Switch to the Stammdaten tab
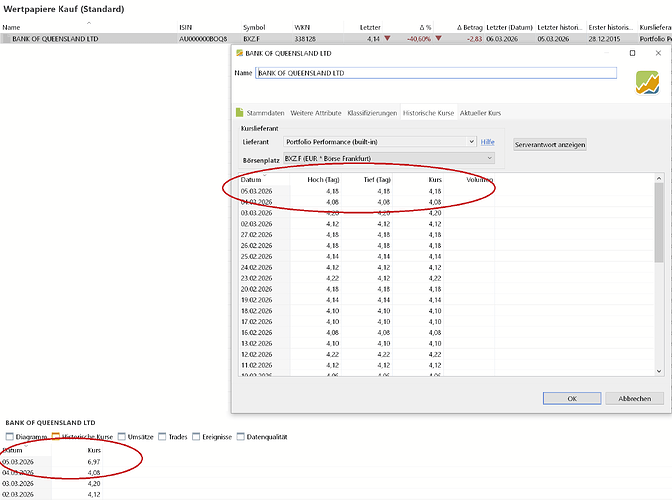Image resolution: width=672 pixels, height=500 pixels. pyautogui.click(x=265, y=113)
